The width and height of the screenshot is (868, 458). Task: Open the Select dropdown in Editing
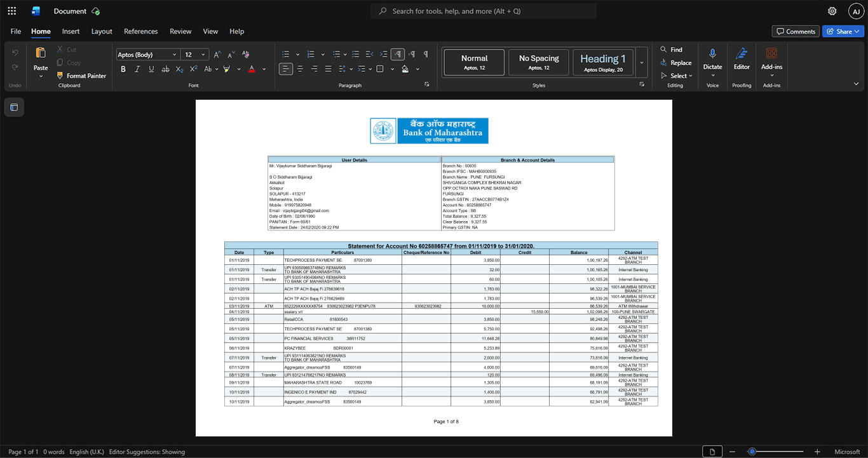click(676, 76)
